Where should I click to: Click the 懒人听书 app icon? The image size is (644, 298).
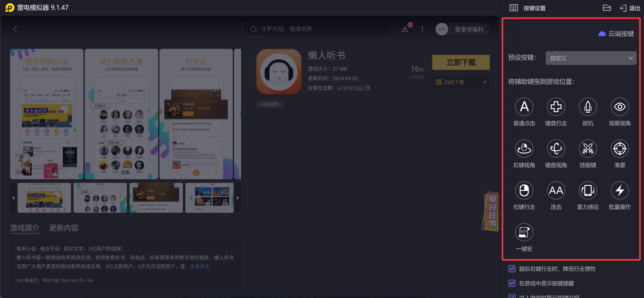tap(279, 71)
